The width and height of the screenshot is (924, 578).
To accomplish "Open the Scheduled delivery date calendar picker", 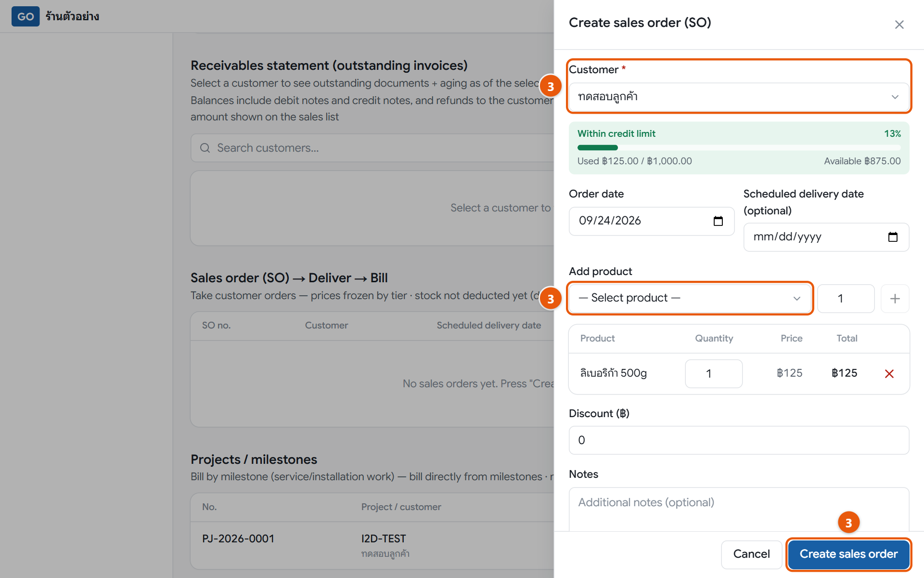I will click(893, 237).
